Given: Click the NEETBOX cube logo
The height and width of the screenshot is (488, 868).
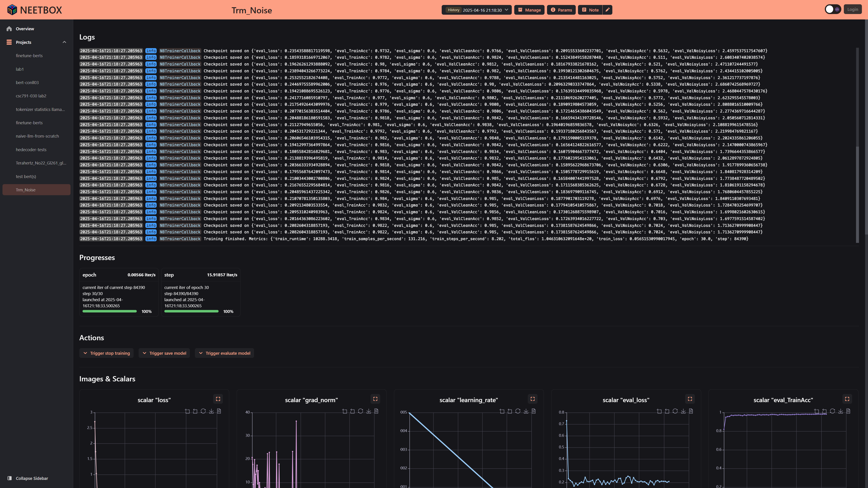Looking at the screenshot, I should tap(12, 10).
